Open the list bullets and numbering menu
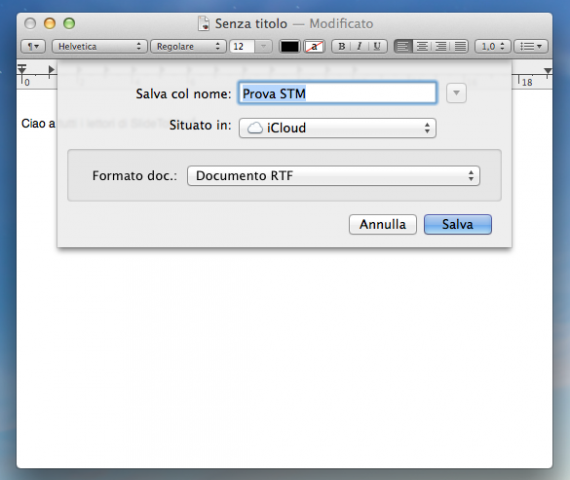Viewport: 570px width, 480px height. pos(530,47)
